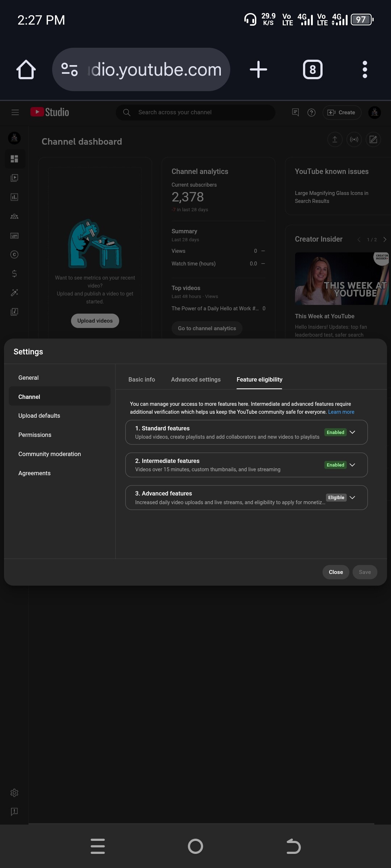Open General settings section
391x868 pixels.
click(59, 378)
